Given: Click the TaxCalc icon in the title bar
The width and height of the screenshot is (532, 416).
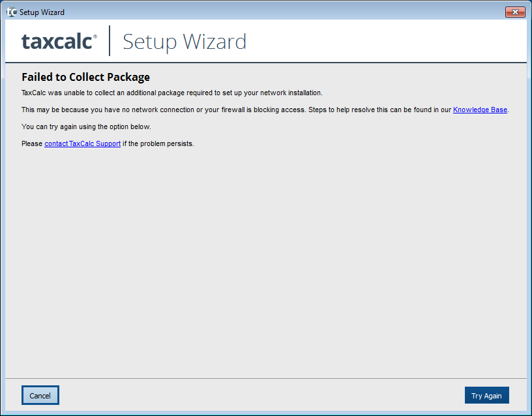Looking at the screenshot, I should tap(11, 12).
